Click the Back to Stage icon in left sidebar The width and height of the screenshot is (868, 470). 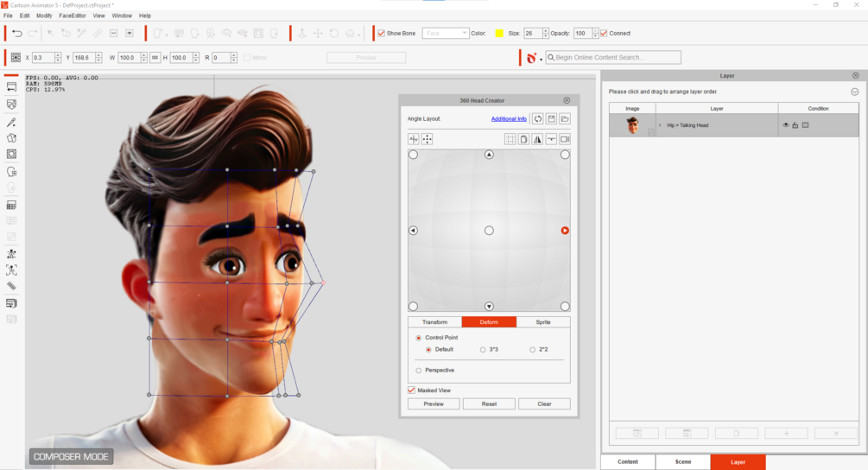pos(11,87)
